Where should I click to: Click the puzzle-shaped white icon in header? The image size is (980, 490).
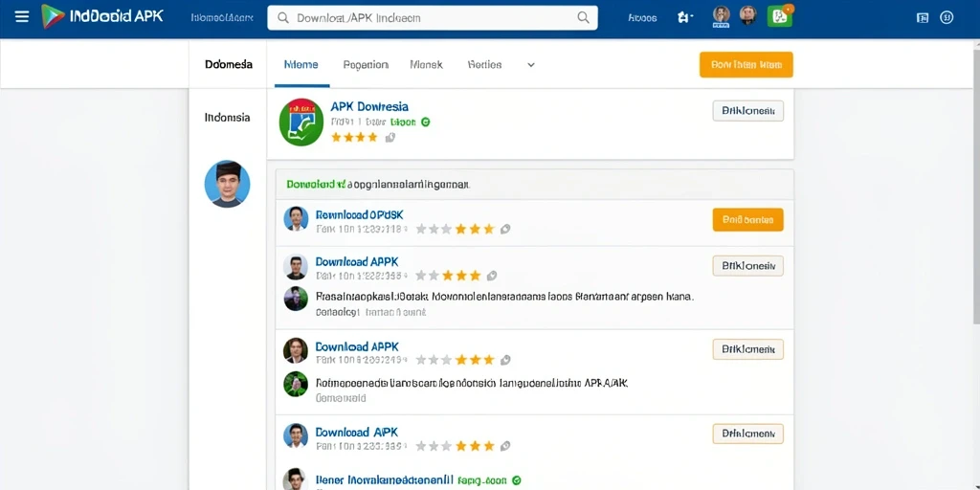pos(684,17)
